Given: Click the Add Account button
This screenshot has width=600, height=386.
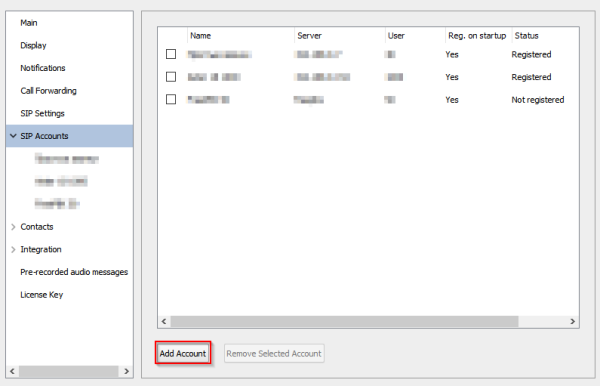Looking at the screenshot, I should tap(183, 353).
